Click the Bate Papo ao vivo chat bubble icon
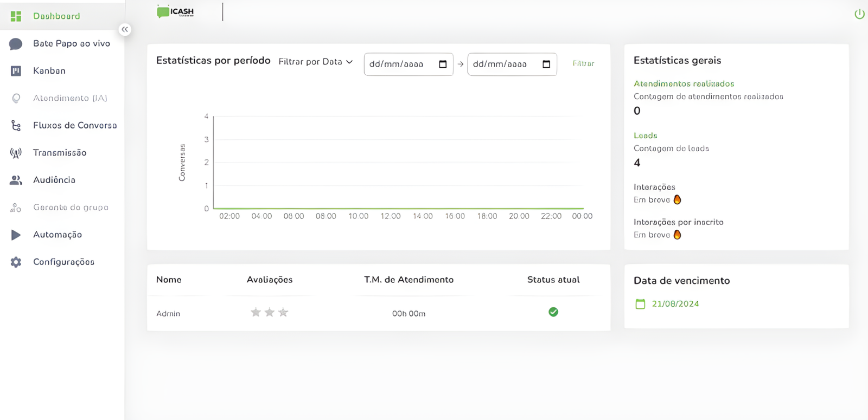Image resolution: width=868 pixels, height=420 pixels. pos(16,44)
